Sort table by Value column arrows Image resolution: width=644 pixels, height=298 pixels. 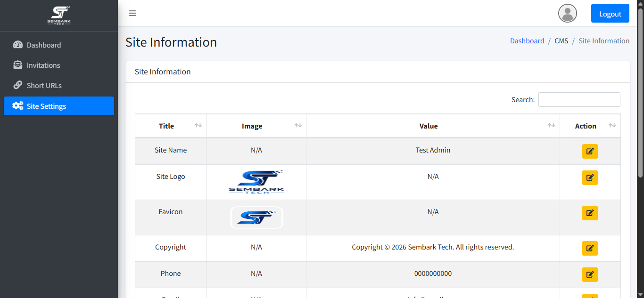click(x=551, y=125)
